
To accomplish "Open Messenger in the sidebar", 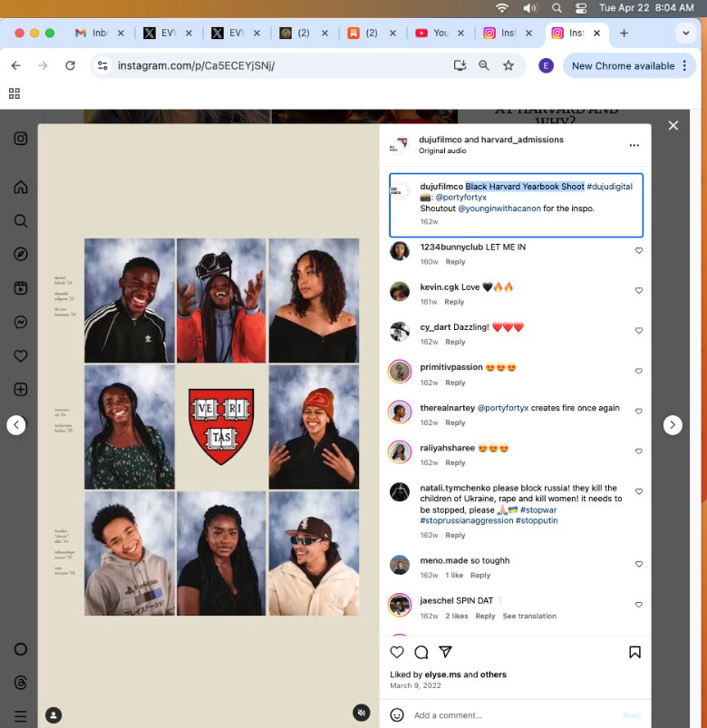I will (x=21, y=322).
